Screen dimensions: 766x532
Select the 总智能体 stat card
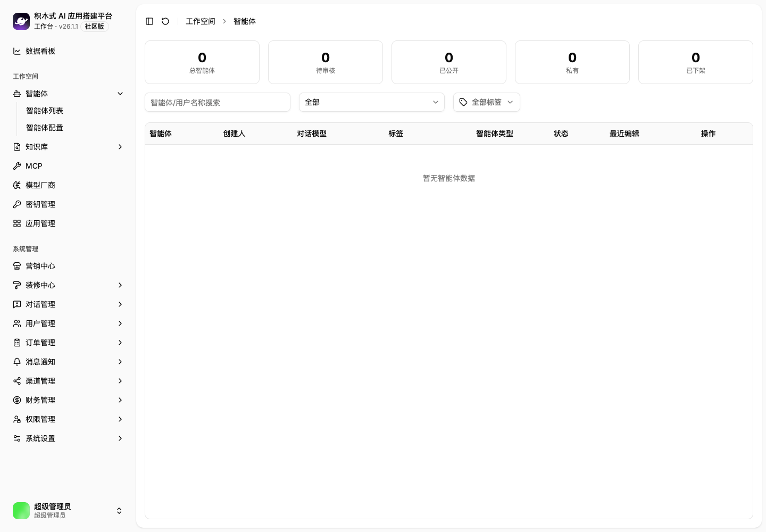[202, 62]
